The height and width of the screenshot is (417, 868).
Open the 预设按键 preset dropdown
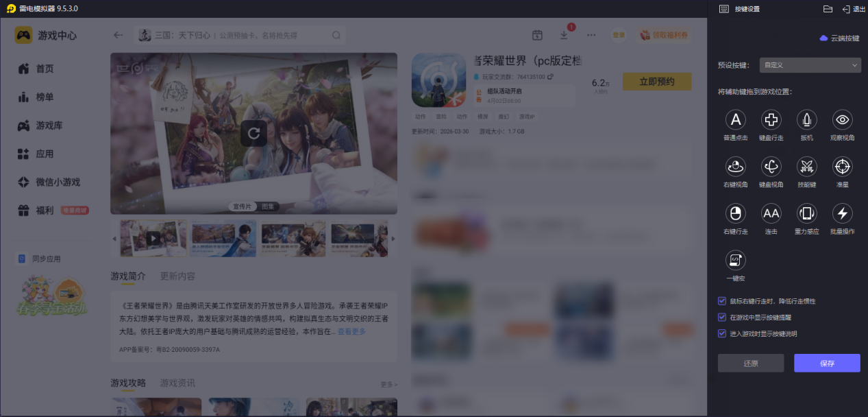click(x=809, y=65)
